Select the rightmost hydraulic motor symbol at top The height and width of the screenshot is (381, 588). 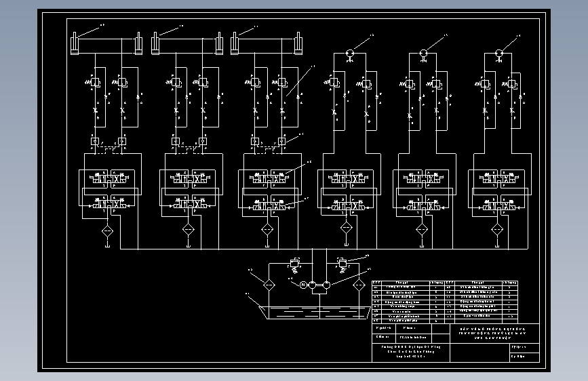499,54
